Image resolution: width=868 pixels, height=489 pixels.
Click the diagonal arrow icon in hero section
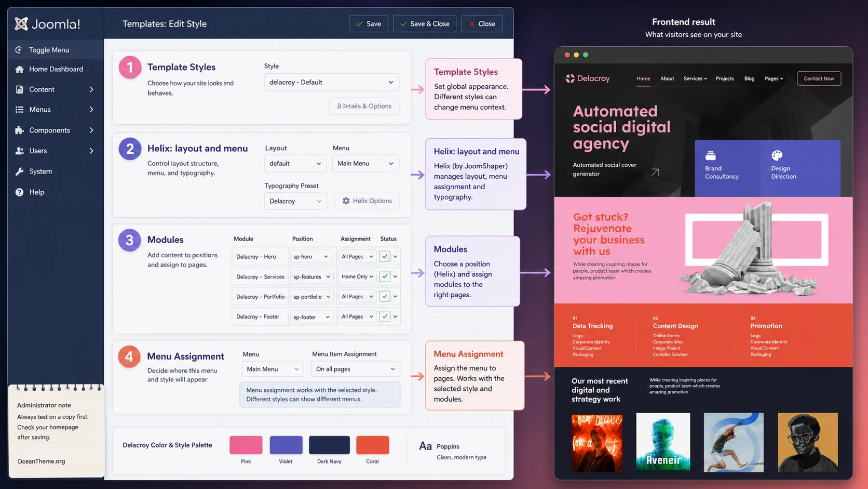(655, 172)
